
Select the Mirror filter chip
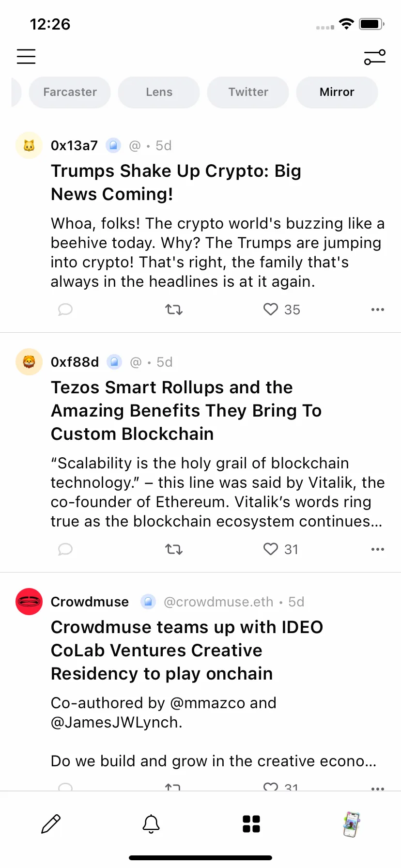coord(337,92)
